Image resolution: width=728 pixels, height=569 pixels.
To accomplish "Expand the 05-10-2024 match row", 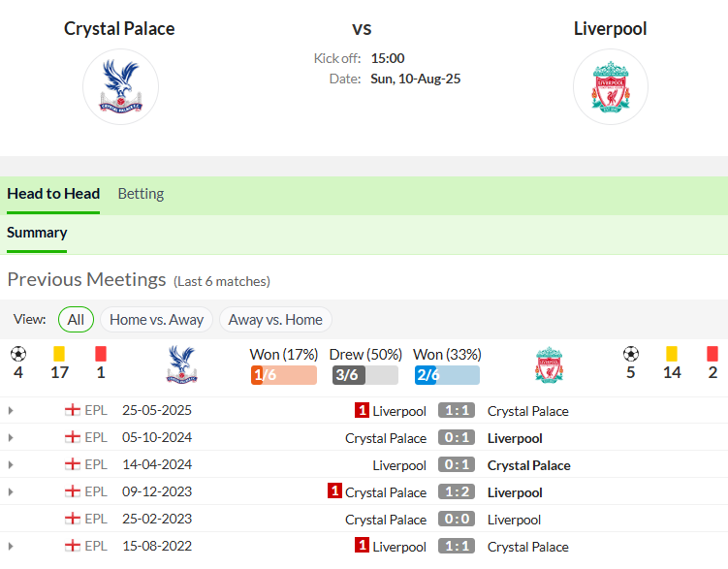I will [x=11, y=438].
